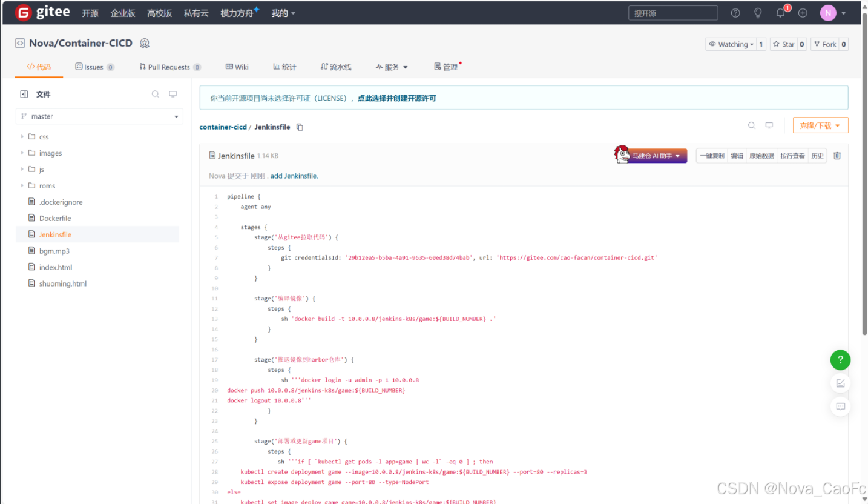
Task: Select Jenkinsfile in file tree
Action: coord(97,234)
